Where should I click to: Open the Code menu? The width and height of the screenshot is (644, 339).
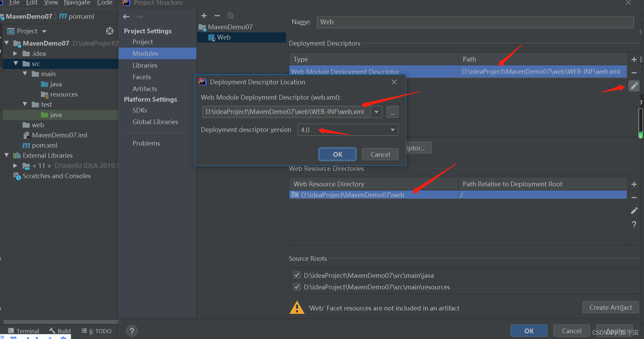pyautogui.click(x=105, y=3)
